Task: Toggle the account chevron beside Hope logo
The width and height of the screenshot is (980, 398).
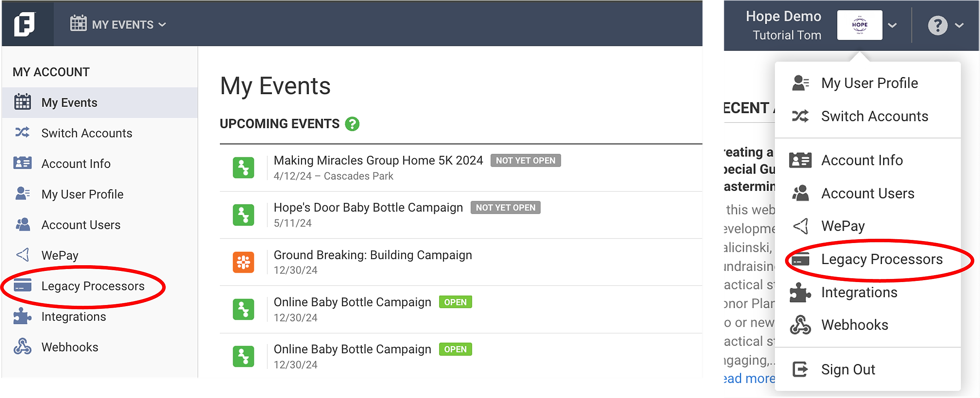Action: pyautogui.click(x=892, y=25)
